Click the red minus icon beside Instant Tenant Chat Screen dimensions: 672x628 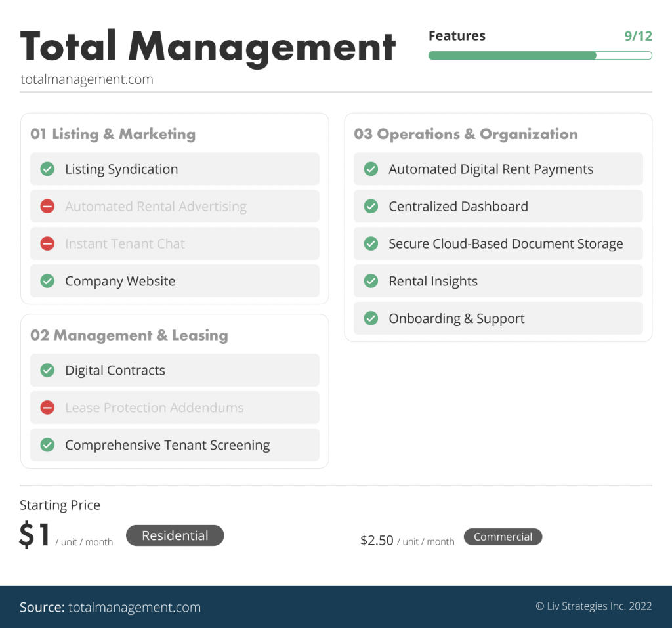tap(47, 243)
